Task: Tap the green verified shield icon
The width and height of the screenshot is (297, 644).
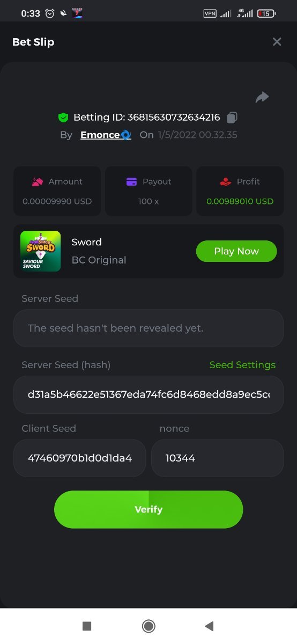Action: (63, 117)
